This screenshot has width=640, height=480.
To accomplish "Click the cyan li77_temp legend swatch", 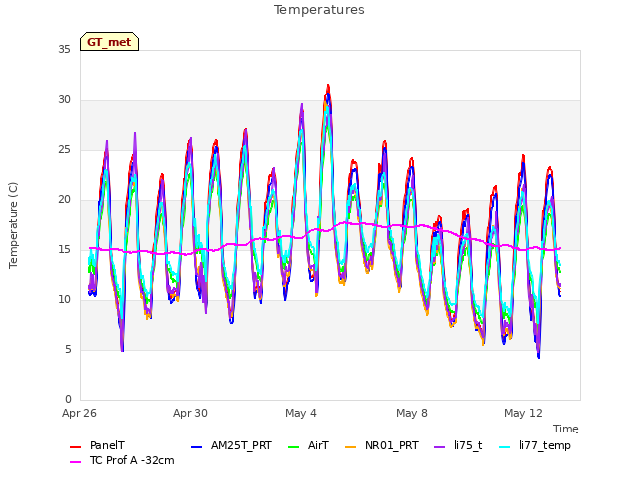I will (x=505, y=447).
